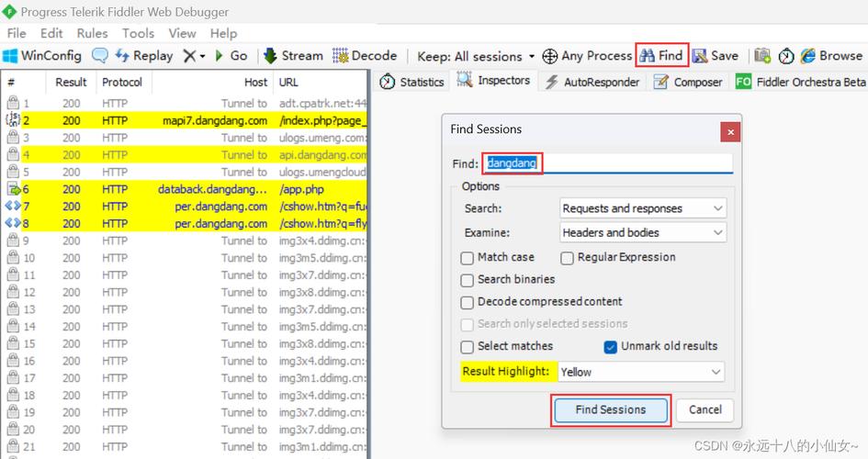The height and width of the screenshot is (459, 868).
Task: Select session 1 adt.cpatrk.net tunnel
Action: click(184, 104)
